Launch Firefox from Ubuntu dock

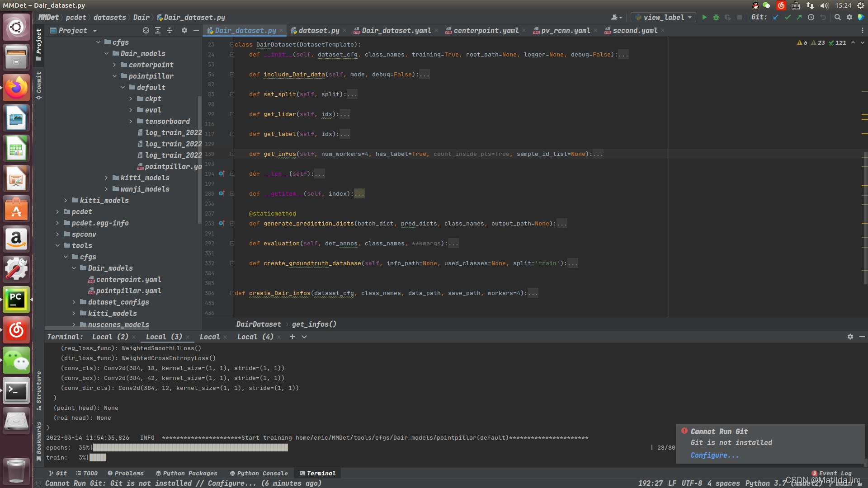pos(16,88)
